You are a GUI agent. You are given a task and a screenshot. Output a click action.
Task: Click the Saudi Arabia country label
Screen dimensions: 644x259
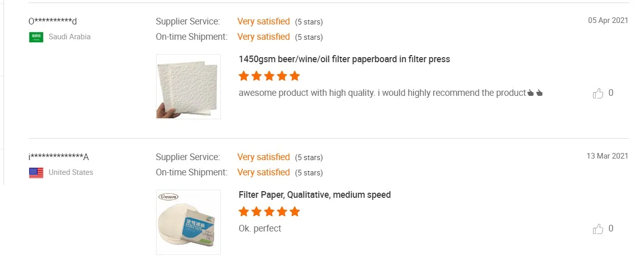69,37
